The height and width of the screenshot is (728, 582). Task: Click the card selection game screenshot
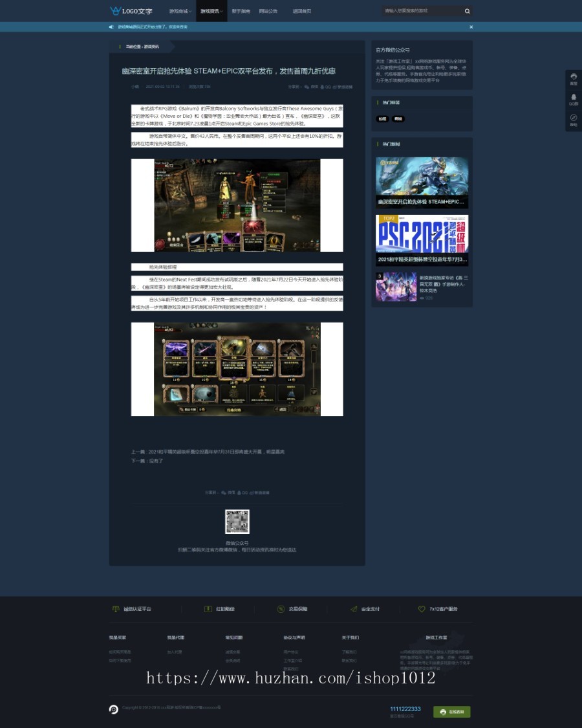(x=237, y=369)
